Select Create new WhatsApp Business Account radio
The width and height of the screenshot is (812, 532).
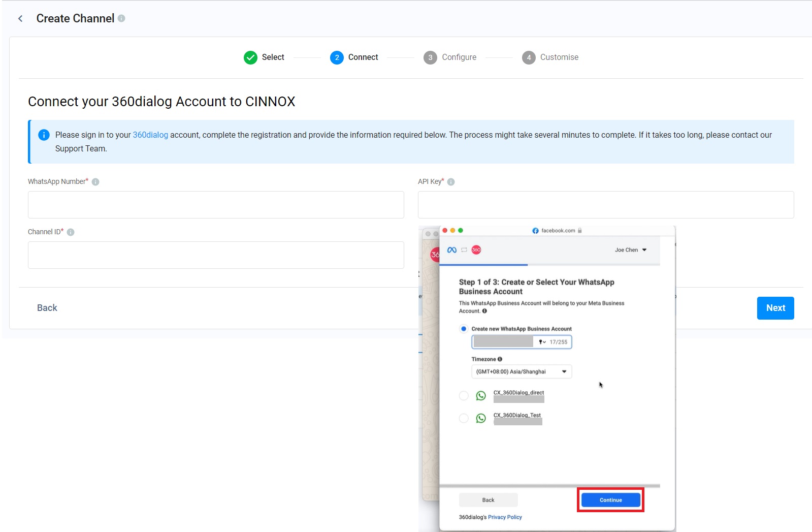coord(464,329)
